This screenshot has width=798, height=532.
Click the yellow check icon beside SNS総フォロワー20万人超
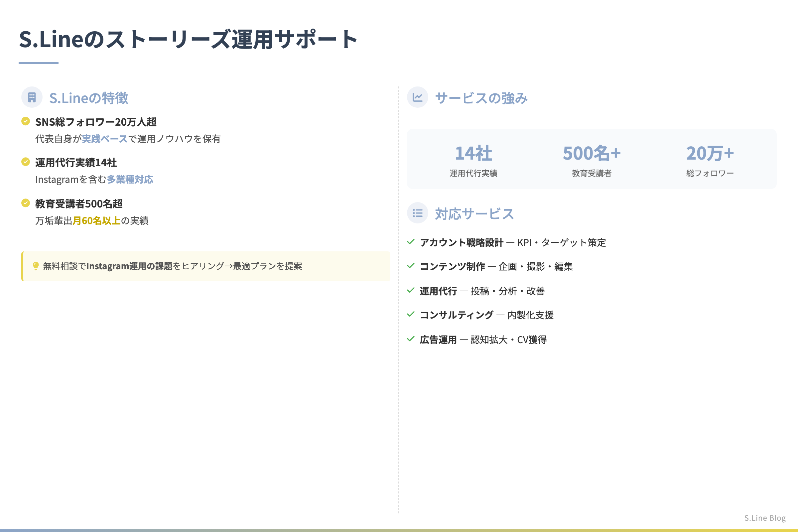[26, 121]
